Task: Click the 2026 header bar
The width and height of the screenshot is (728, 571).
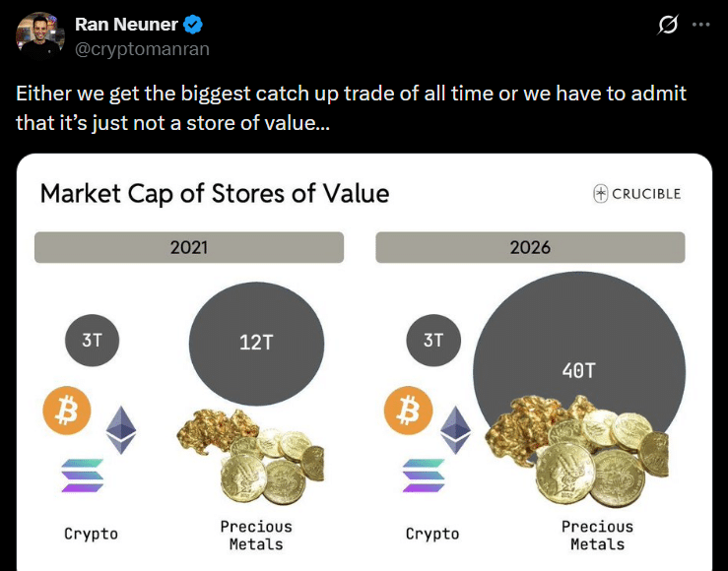Action: coord(530,247)
